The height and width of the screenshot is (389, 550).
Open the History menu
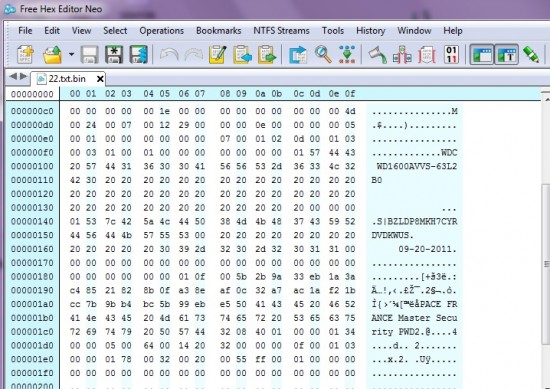[x=370, y=31]
